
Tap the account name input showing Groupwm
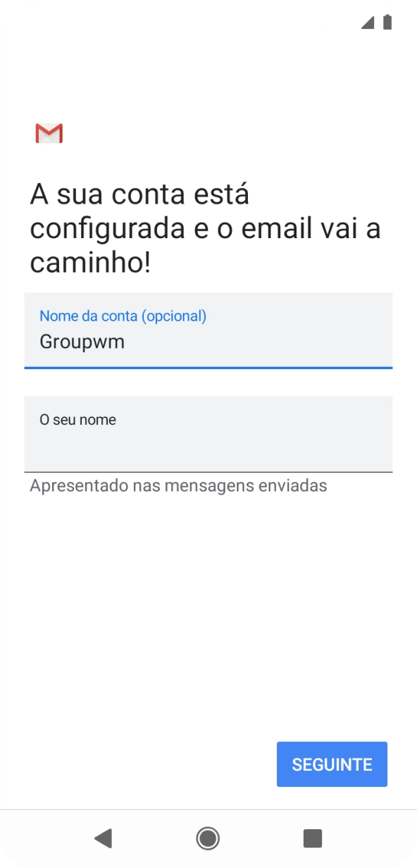(208, 342)
